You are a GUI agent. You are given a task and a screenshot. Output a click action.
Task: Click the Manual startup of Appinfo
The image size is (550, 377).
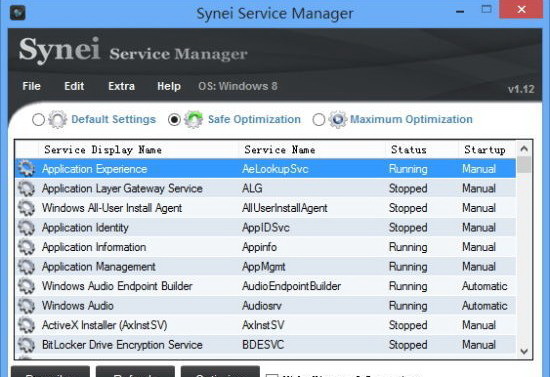pyautogui.click(x=479, y=247)
